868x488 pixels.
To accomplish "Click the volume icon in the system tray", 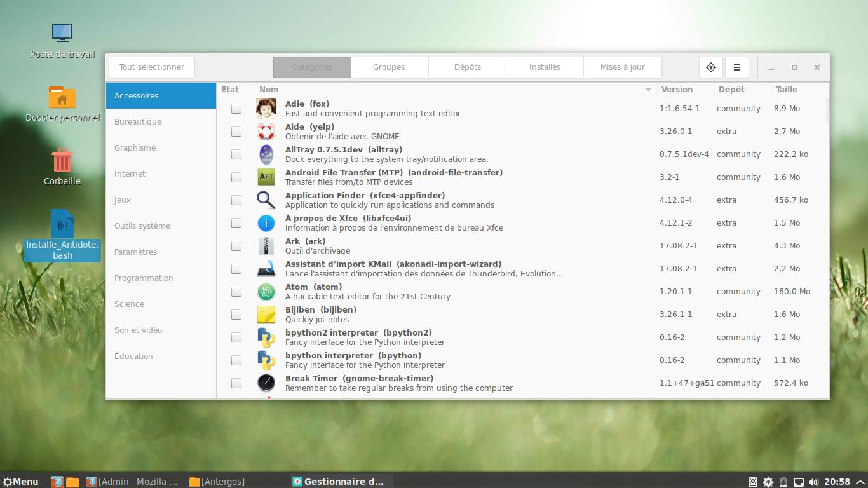I will click(x=814, y=482).
